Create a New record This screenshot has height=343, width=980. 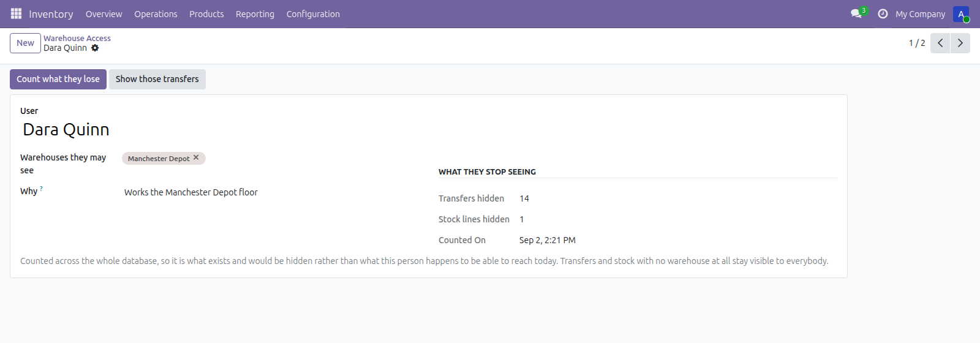pos(25,43)
